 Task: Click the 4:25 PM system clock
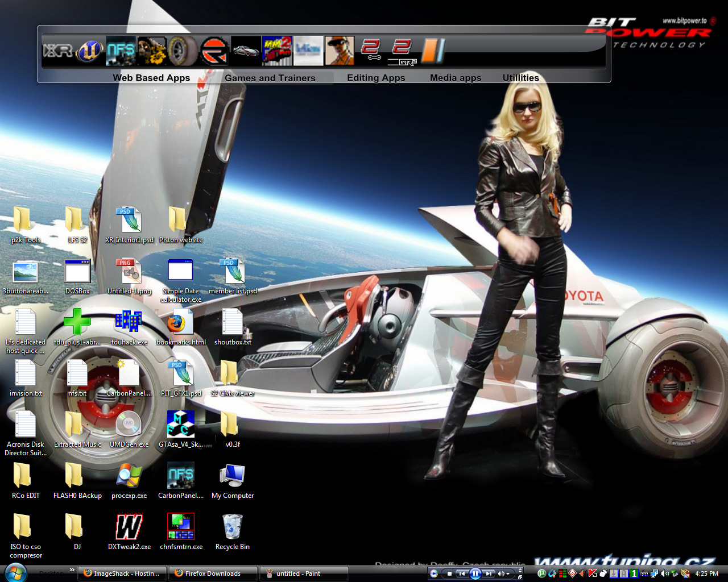(x=707, y=573)
